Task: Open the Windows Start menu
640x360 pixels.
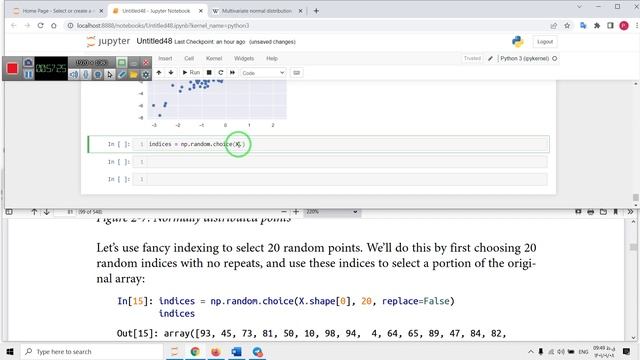Action: 10,351
